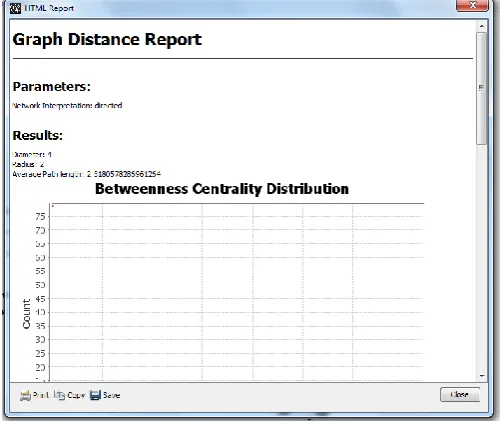Click the Copy button in the report toolbar
Viewport: 503px width, 422px height.
pyautogui.click(x=69, y=395)
